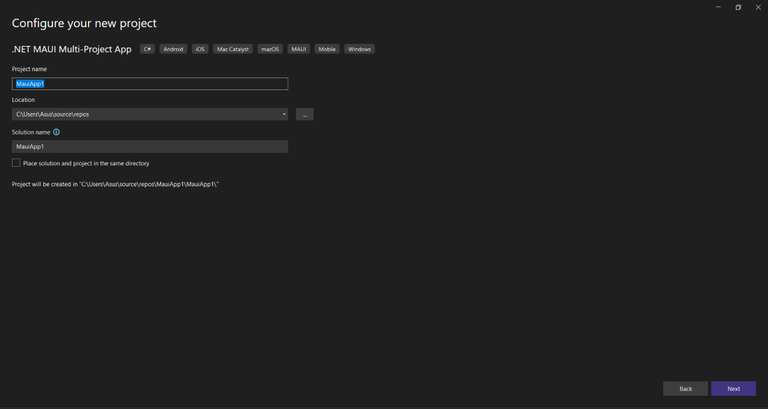Click the browse (...) location button

point(305,114)
